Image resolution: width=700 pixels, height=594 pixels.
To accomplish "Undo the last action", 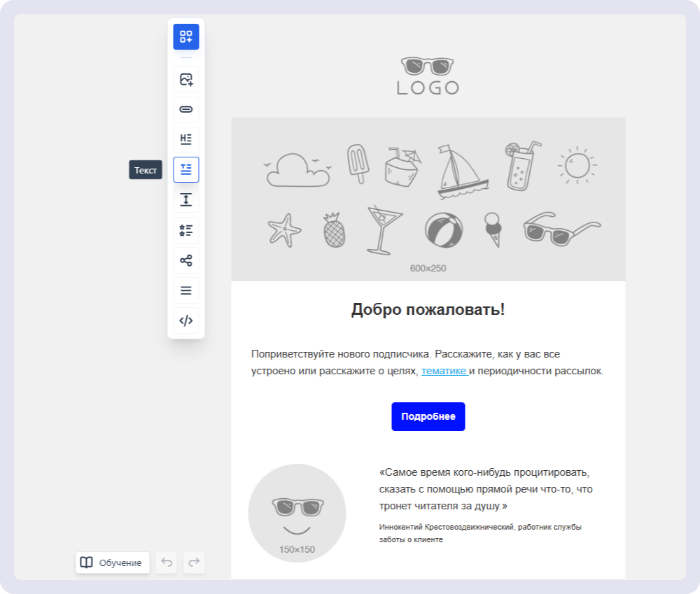I will point(167,563).
